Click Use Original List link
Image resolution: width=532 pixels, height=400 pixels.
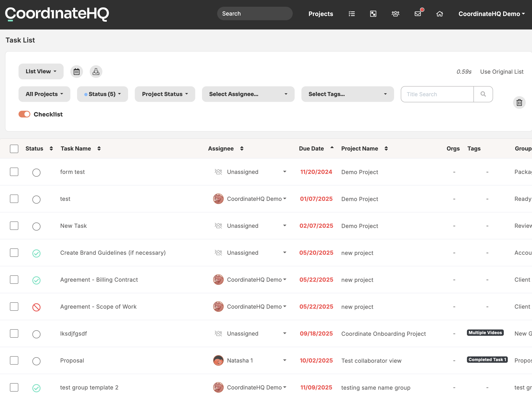(502, 72)
